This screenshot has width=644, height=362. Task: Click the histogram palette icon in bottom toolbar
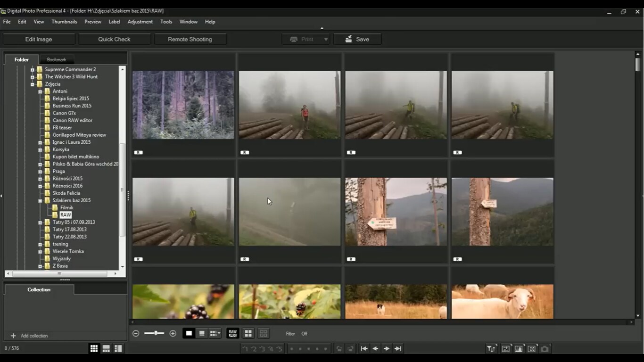tap(519, 349)
